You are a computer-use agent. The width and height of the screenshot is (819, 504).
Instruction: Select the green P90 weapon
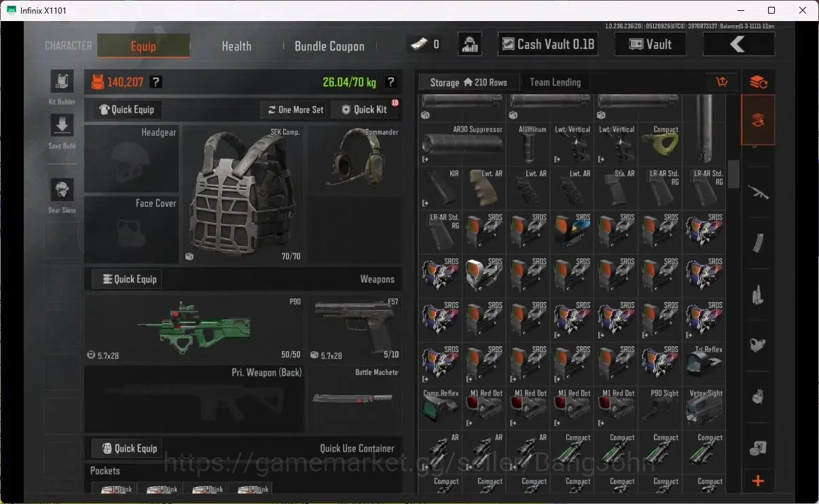click(x=194, y=329)
